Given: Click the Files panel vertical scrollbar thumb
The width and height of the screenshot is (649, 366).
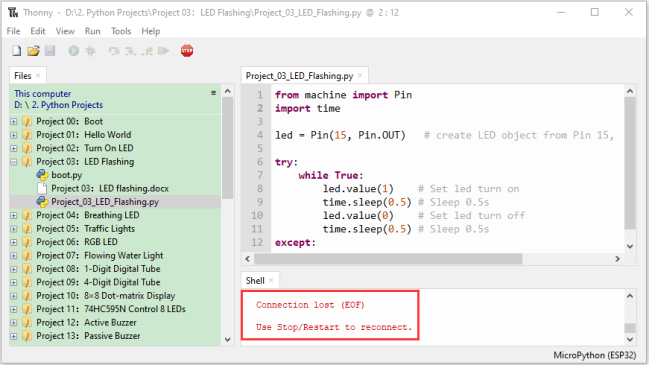Looking at the screenshot, I should point(227,147).
